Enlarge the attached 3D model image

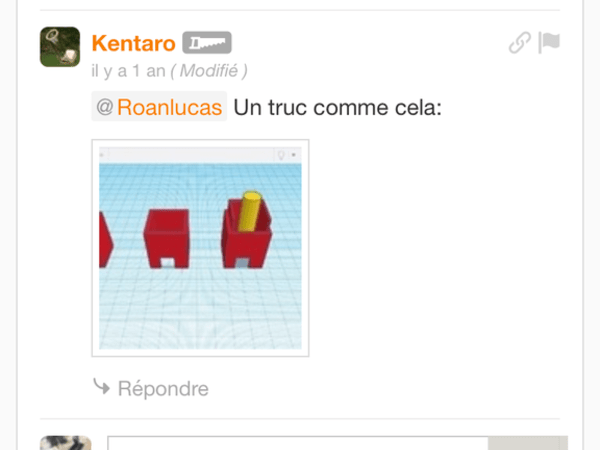pos(200,248)
